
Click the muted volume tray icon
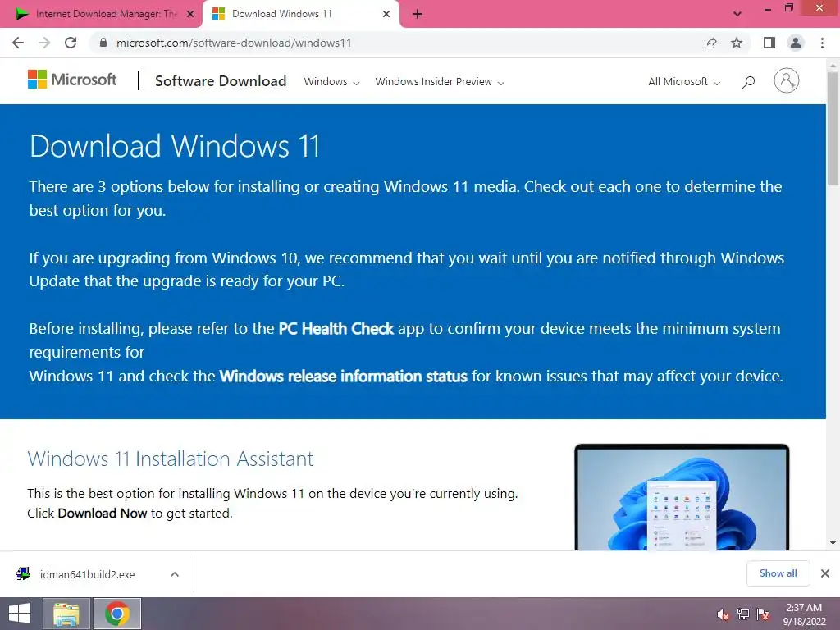(x=724, y=614)
